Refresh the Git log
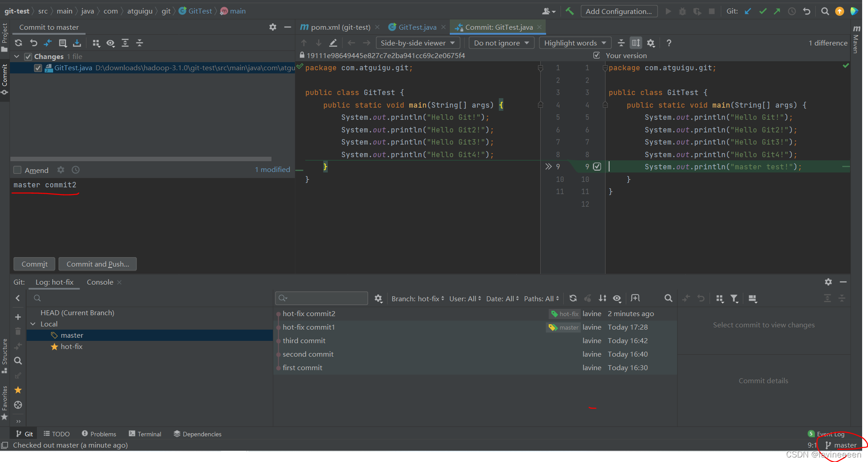 (x=573, y=298)
